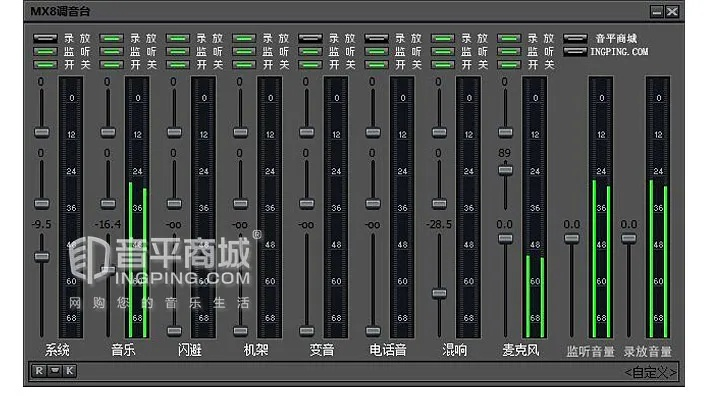Click the 系统 channel label
The image size is (710, 398).
[x=58, y=350]
